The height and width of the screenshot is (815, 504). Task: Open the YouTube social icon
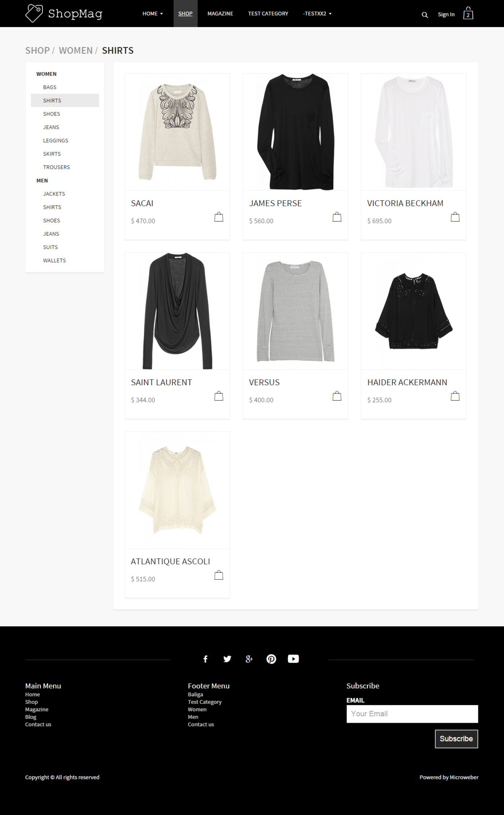293,659
